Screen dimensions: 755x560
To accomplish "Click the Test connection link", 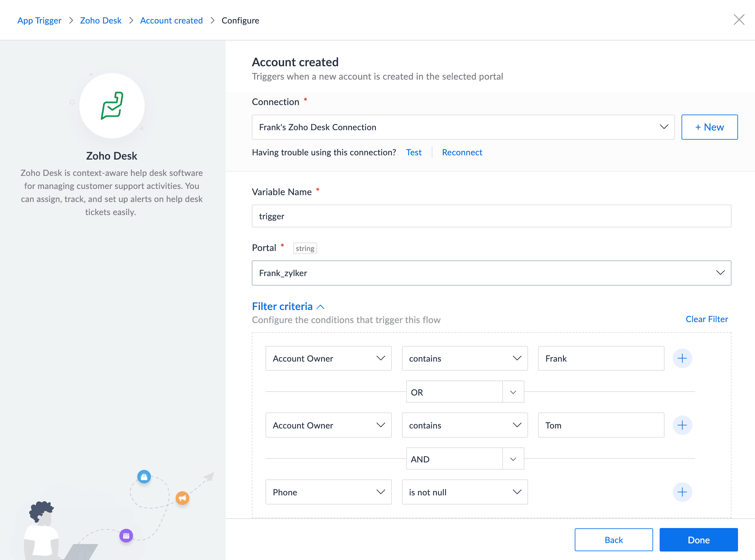I will click(x=413, y=152).
